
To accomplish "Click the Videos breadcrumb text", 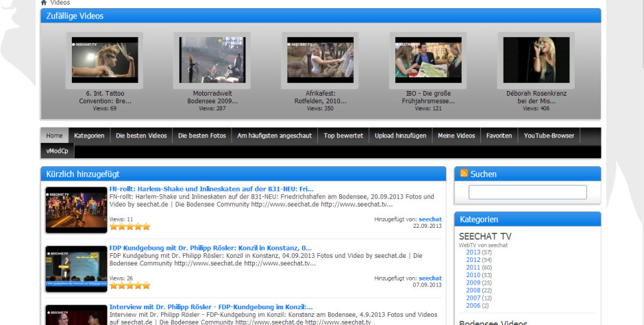I will tap(60, 3).
